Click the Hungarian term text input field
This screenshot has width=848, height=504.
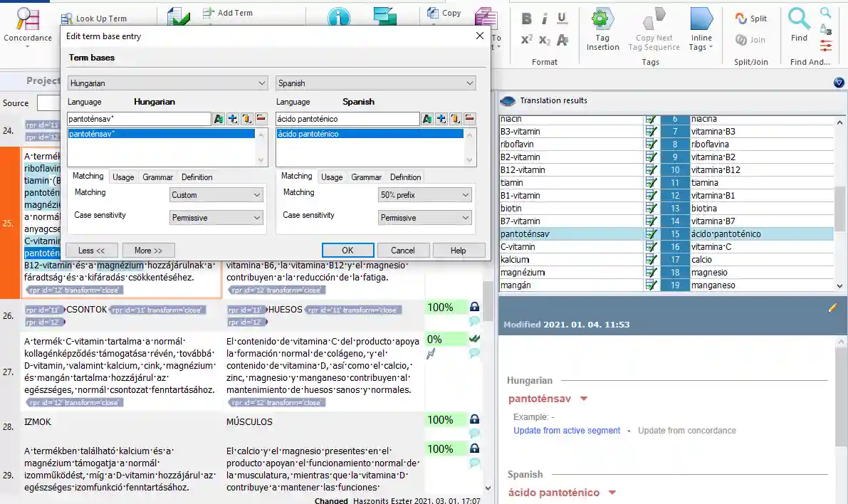(x=139, y=119)
